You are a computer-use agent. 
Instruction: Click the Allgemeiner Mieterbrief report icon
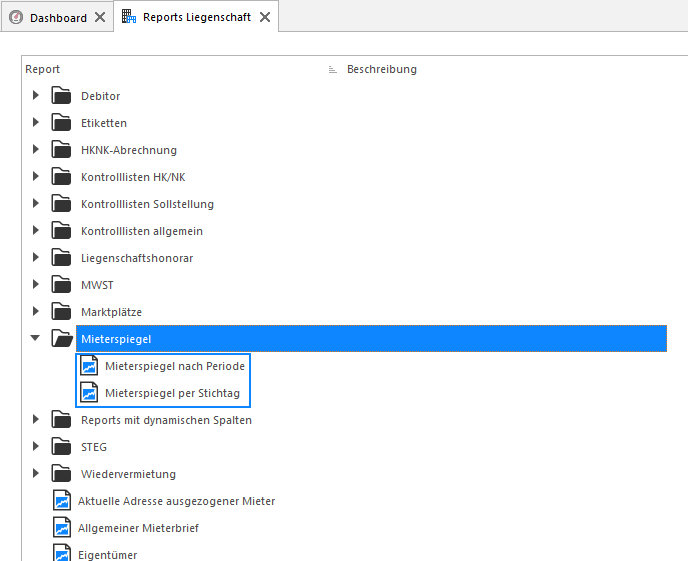coord(62,528)
